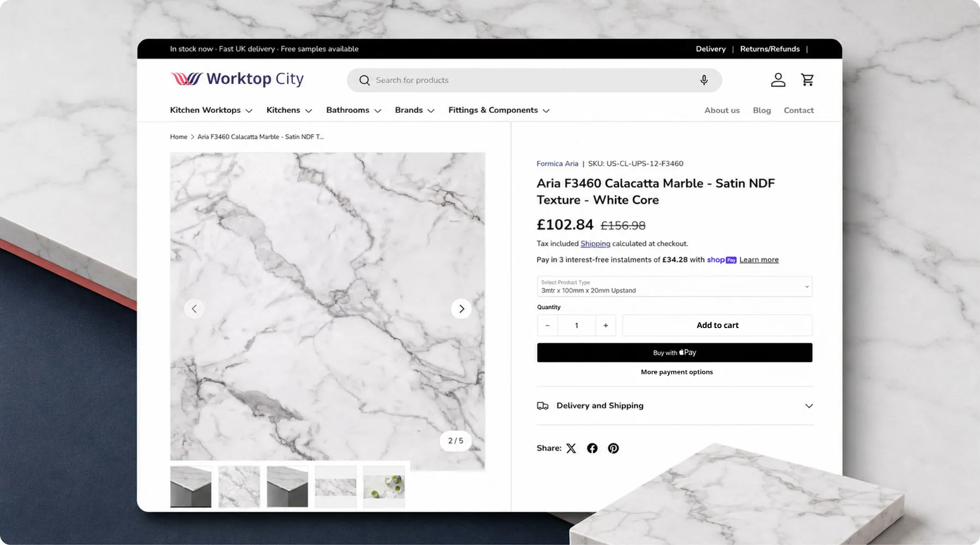This screenshot has height=545, width=980.
Task: Click the Worktop City logo
Action: (237, 80)
